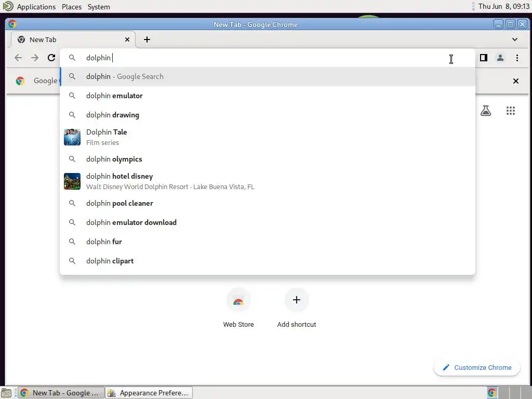Open a new tab with the plus icon
The height and width of the screenshot is (399, 532).
click(x=147, y=39)
